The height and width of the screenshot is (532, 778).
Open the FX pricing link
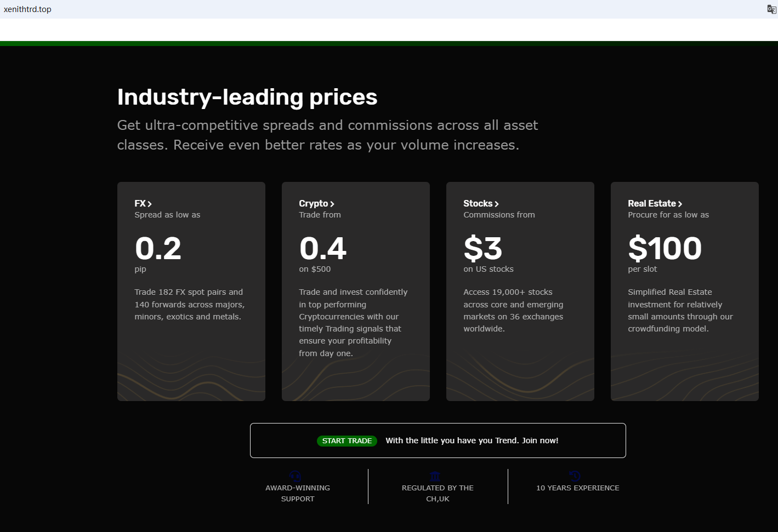tap(140, 203)
